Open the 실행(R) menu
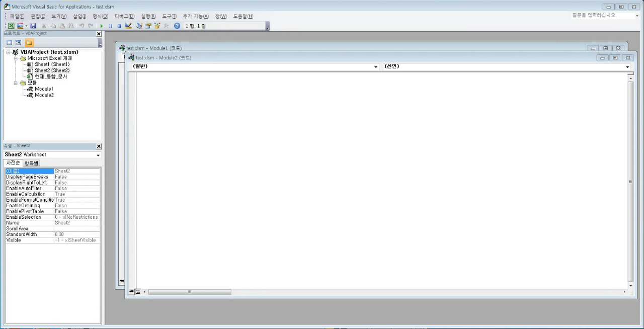 coord(148,16)
